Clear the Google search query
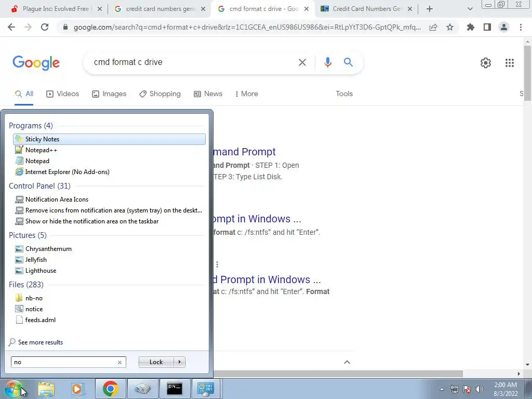The width and height of the screenshot is (532, 399). 302,62
